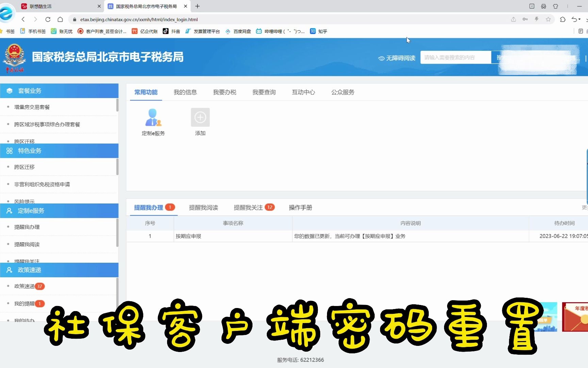588x368 pixels.
Task: Close the 北京市电子税务局 tab
Action: (185, 6)
